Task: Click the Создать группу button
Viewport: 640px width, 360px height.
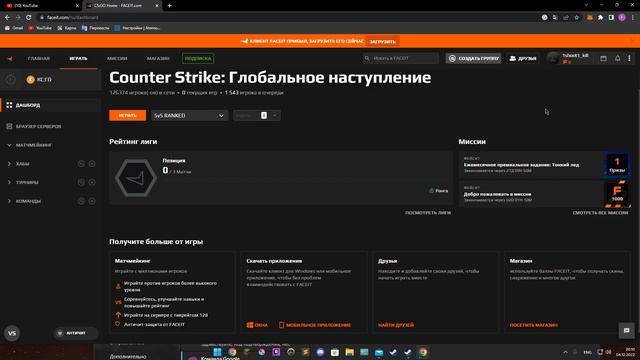Action: coord(473,58)
